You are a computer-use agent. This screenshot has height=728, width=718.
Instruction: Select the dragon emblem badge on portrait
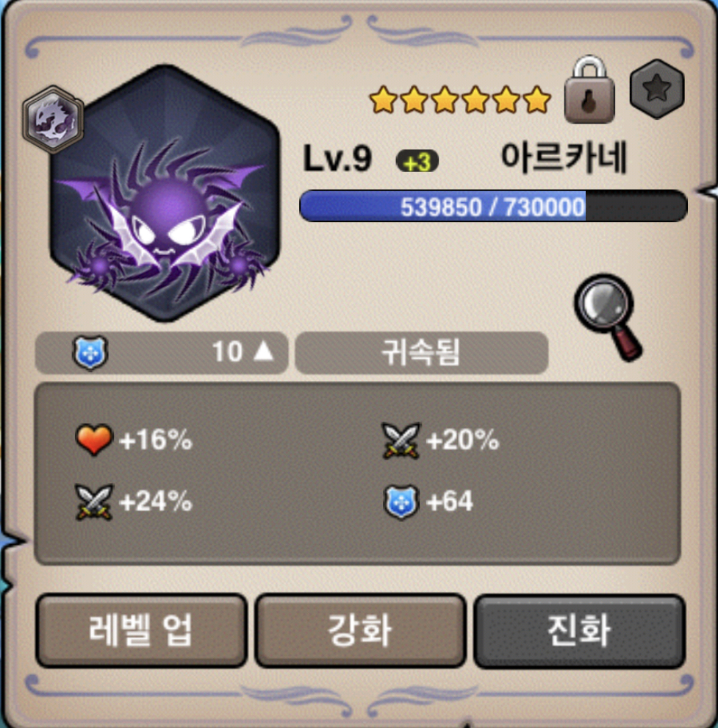(x=53, y=119)
